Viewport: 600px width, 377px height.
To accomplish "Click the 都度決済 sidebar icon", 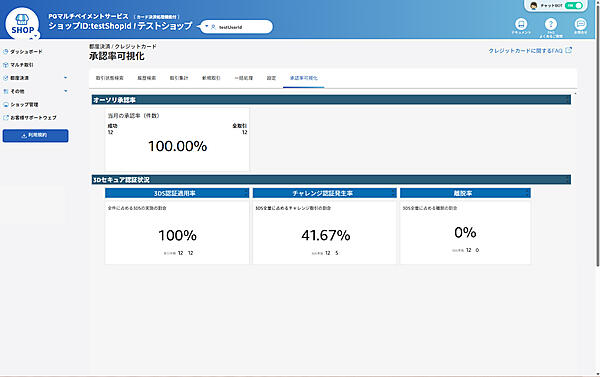I will (x=5, y=78).
